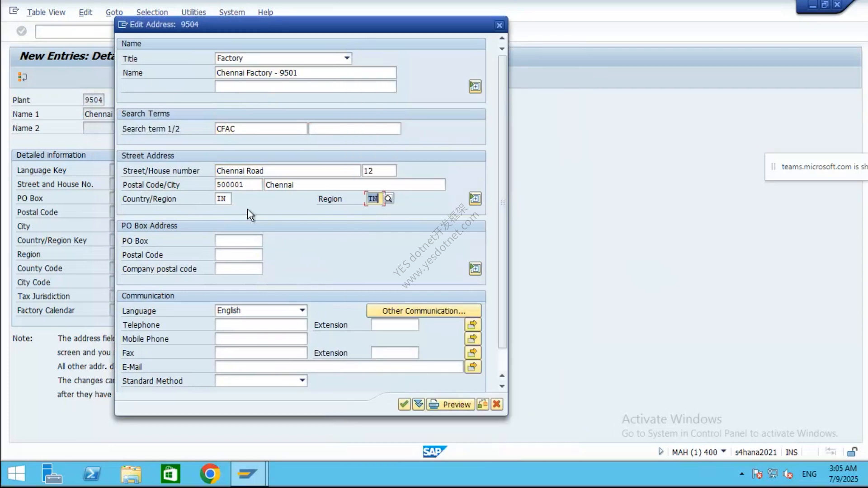Open the Standard Method dropdown
Screen dimensions: 868x488
[x=261, y=380]
